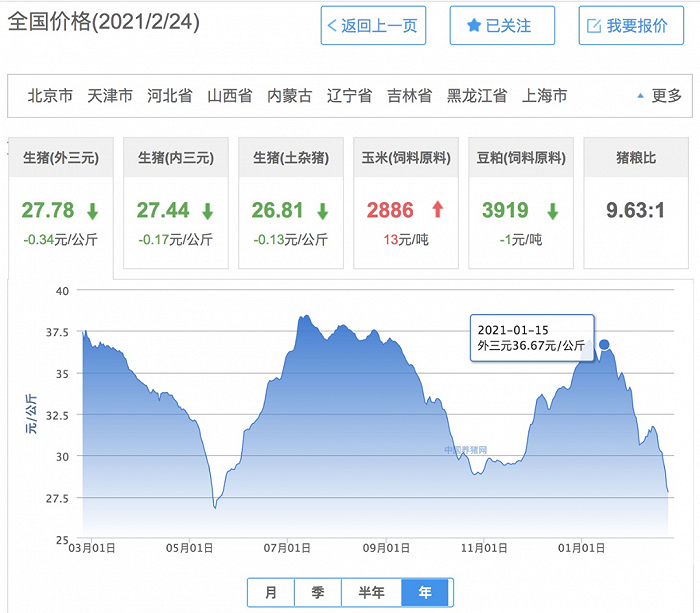Viewport: 700px width, 613px height.
Task: Select the 月 time range
Action: click(x=271, y=592)
